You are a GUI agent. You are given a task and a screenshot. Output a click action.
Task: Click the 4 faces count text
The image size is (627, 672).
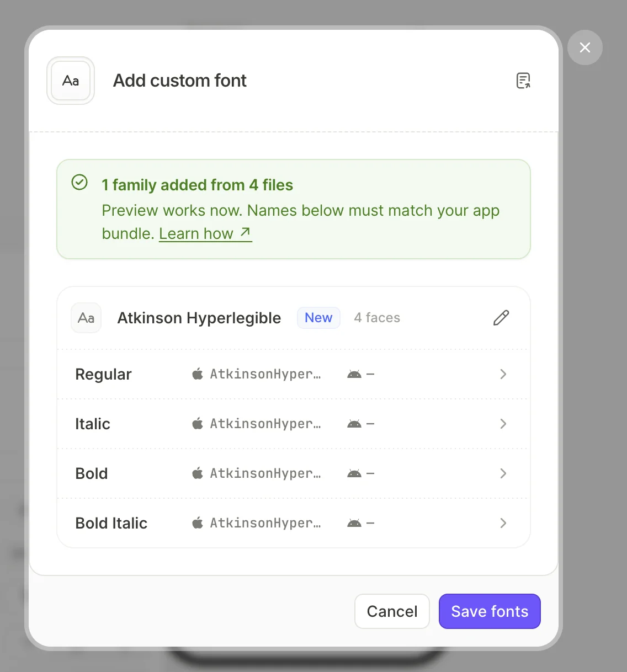[x=377, y=318]
